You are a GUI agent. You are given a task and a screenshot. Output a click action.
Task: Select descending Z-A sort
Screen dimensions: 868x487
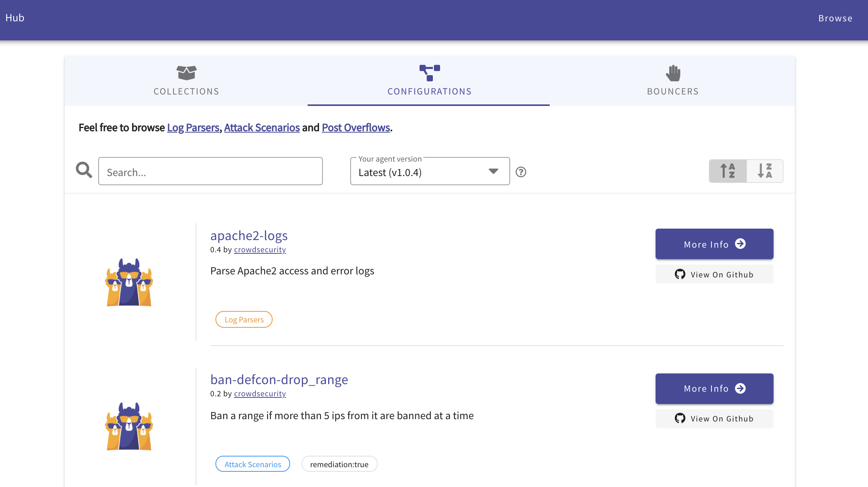coord(764,171)
